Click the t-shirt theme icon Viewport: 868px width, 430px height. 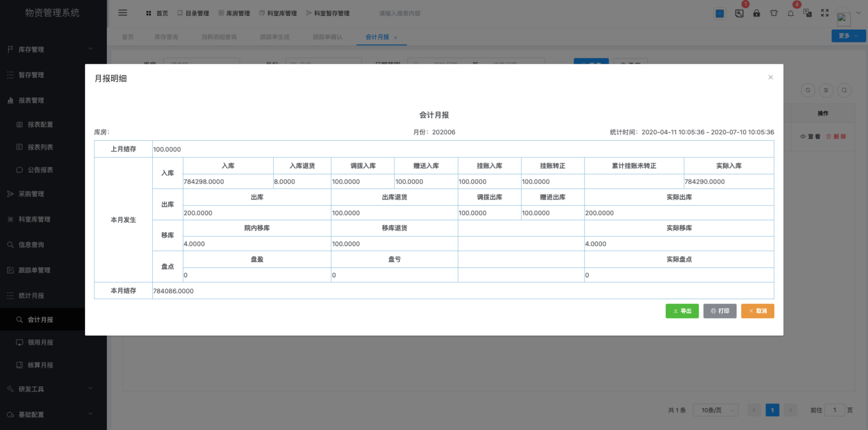774,13
